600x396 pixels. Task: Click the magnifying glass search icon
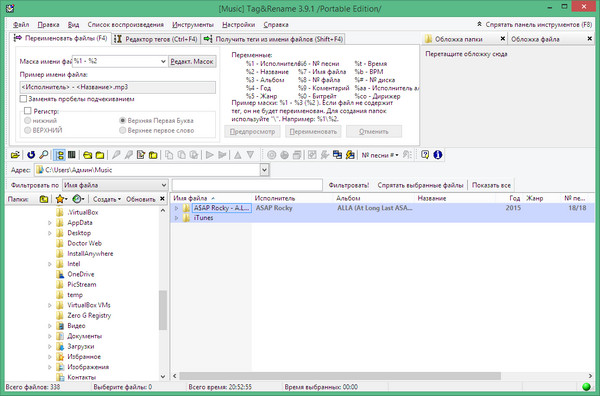(x=44, y=155)
